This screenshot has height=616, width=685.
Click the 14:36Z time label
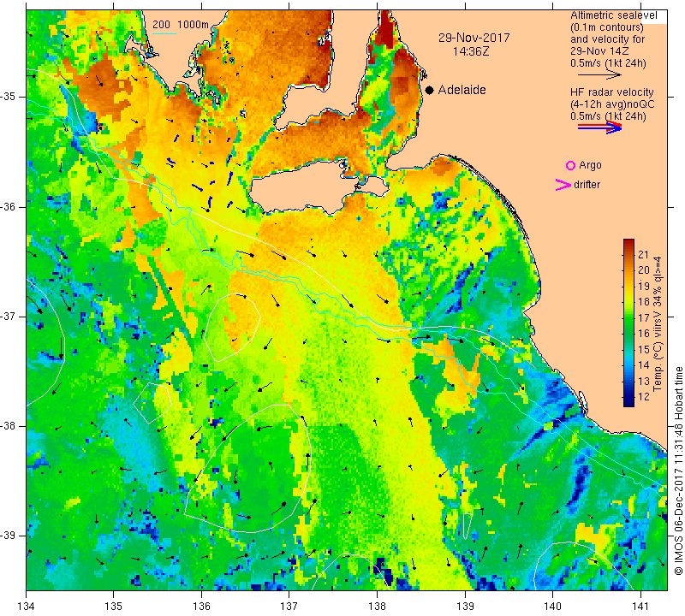click(470, 51)
